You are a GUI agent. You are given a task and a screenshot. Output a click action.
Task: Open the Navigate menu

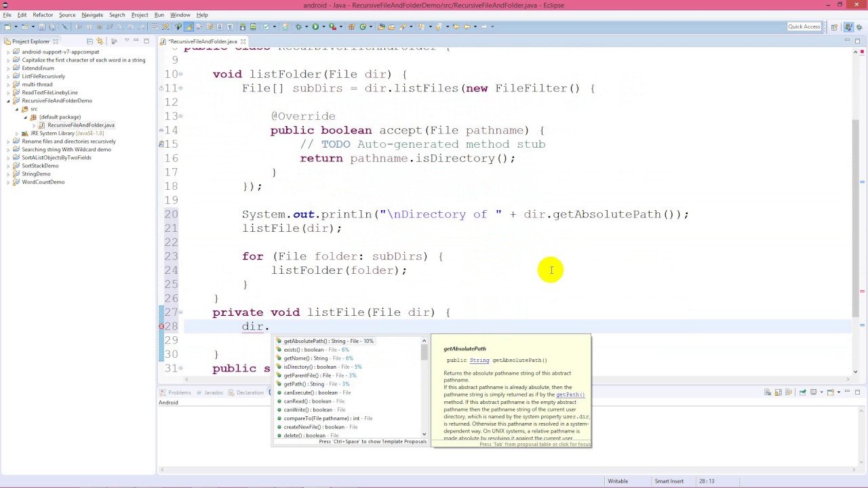pos(92,14)
